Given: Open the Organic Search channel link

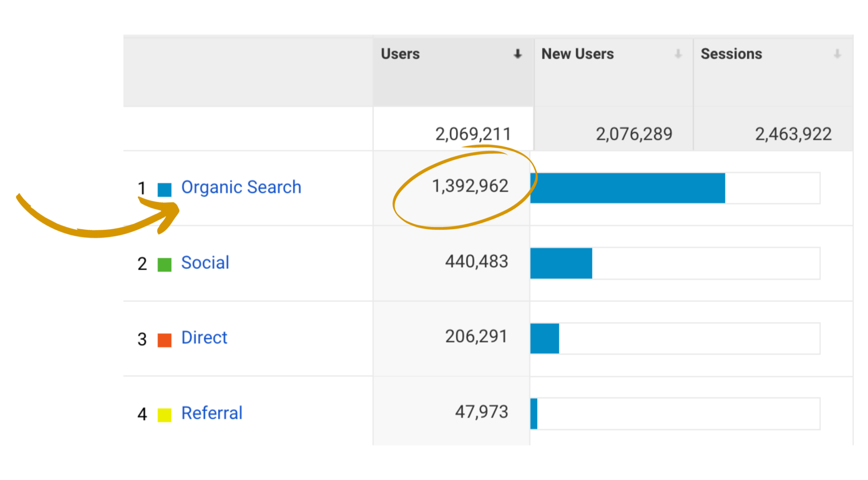Looking at the screenshot, I should click(x=241, y=187).
